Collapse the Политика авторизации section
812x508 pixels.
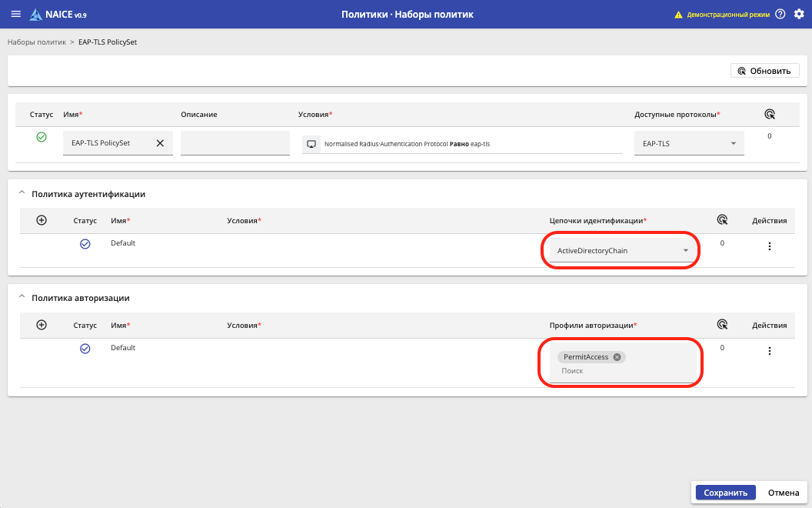22,297
